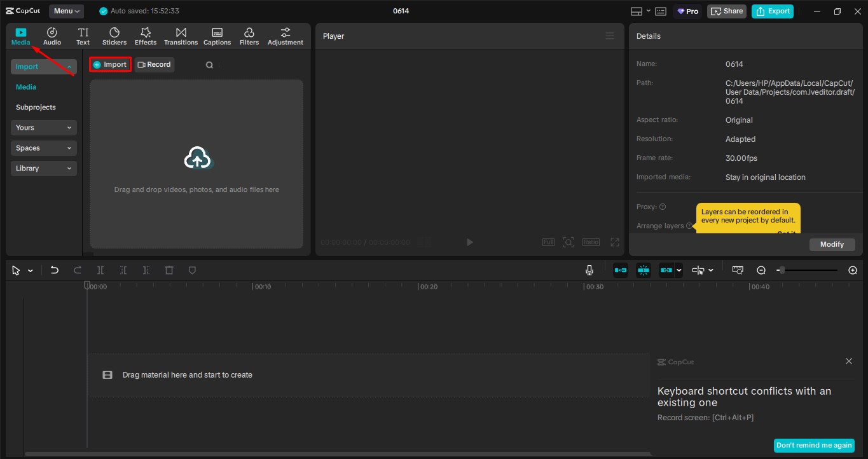This screenshot has height=459, width=868.
Task: Click the play button in the Player
Action: pos(469,242)
